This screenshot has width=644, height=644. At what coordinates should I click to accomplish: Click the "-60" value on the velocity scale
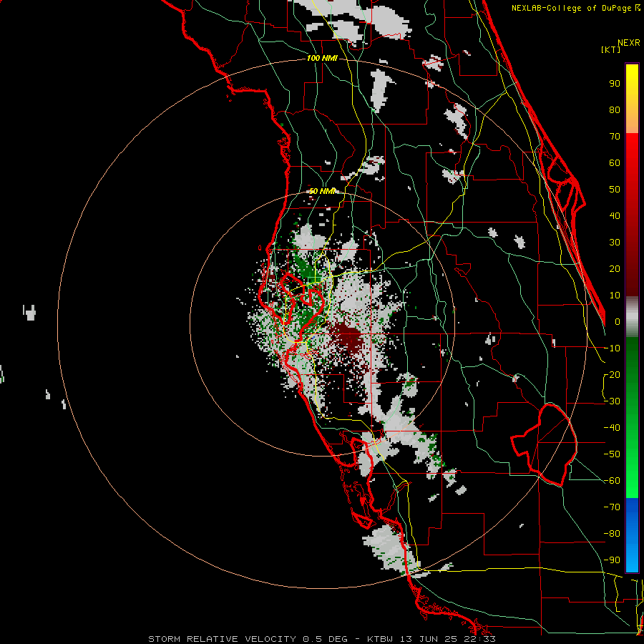point(613,481)
